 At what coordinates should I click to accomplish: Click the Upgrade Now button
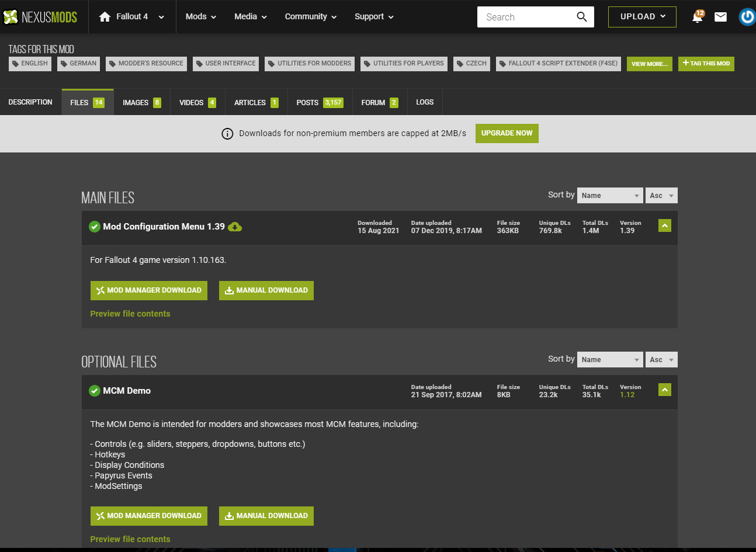point(507,133)
